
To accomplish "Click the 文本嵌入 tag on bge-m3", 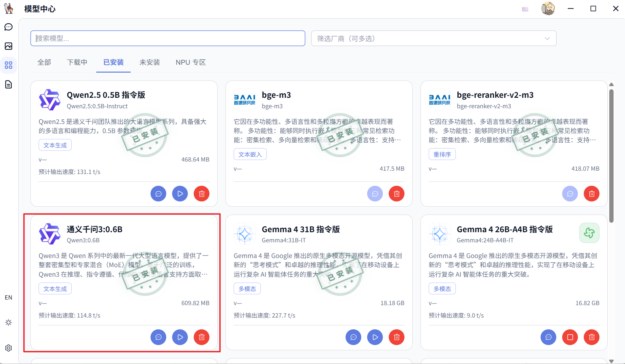I will click(x=250, y=154).
